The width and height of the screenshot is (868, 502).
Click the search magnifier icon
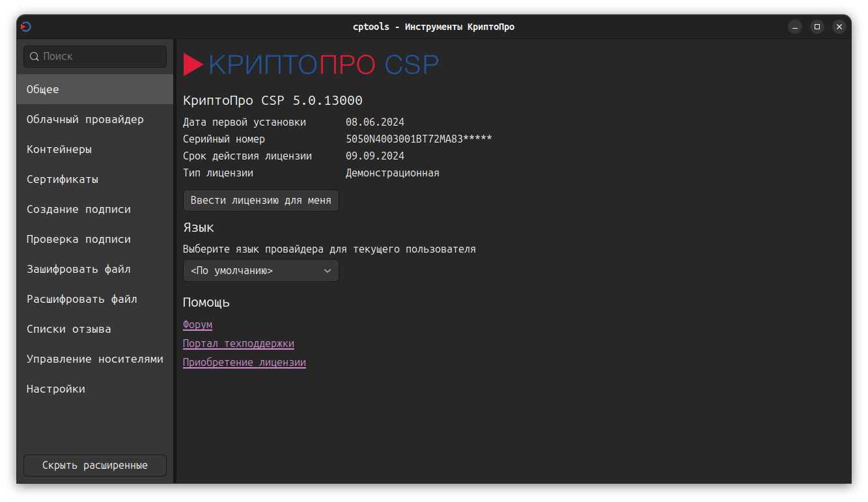click(35, 57)
